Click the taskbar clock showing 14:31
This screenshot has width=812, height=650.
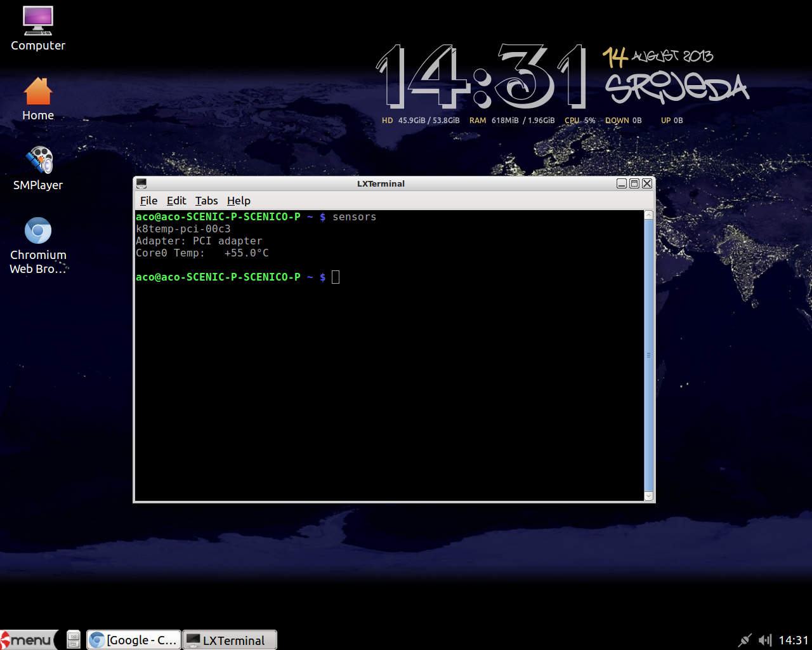point(793,640)
